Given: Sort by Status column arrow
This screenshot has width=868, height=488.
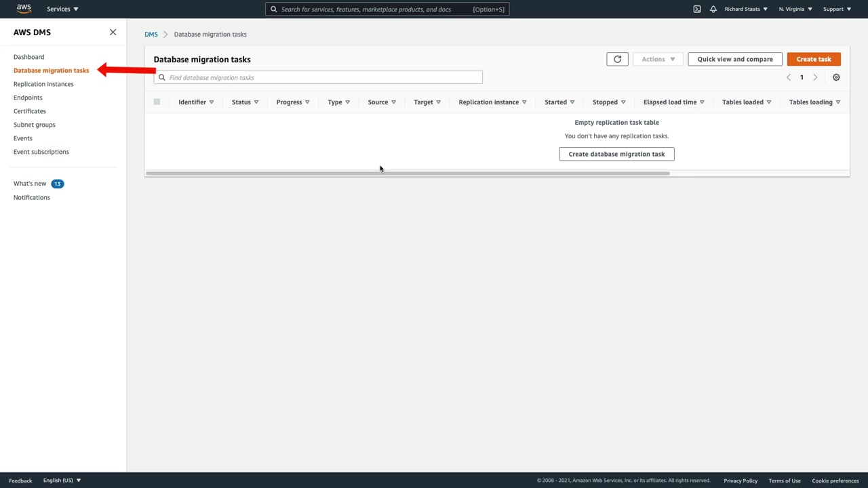Looking at the screenshot, I should [256, 102].
